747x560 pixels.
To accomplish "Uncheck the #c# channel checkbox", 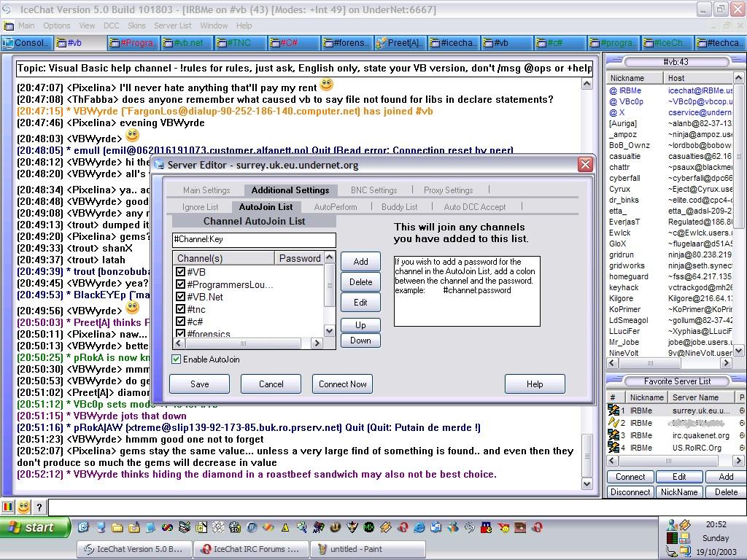I will [180, 322].
